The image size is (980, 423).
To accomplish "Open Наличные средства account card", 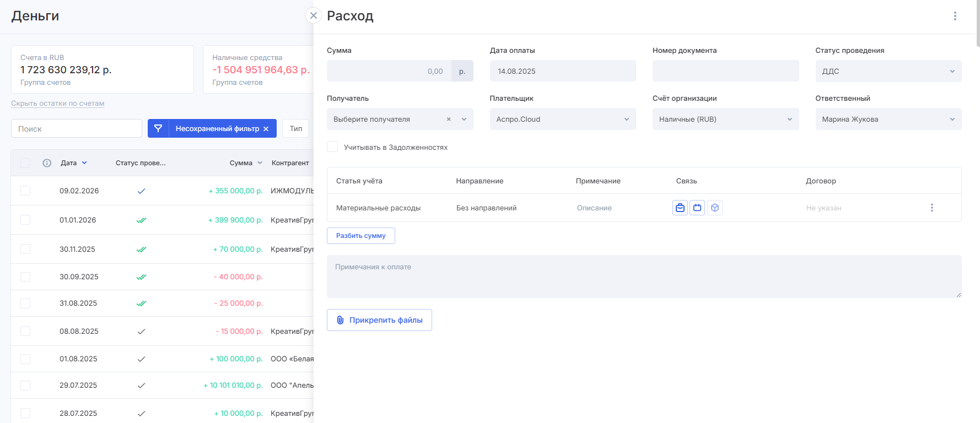I will 258,69.
